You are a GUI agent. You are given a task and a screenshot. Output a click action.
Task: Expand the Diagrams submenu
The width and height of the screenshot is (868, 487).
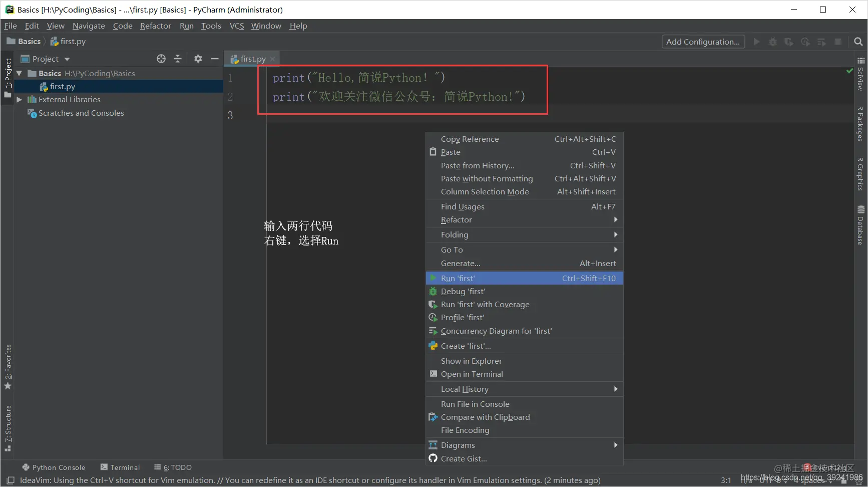(525, 445)
